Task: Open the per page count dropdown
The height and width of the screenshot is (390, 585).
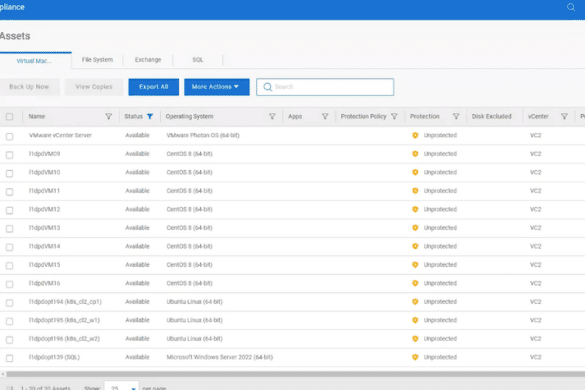Action: click(x=122, y=386)
